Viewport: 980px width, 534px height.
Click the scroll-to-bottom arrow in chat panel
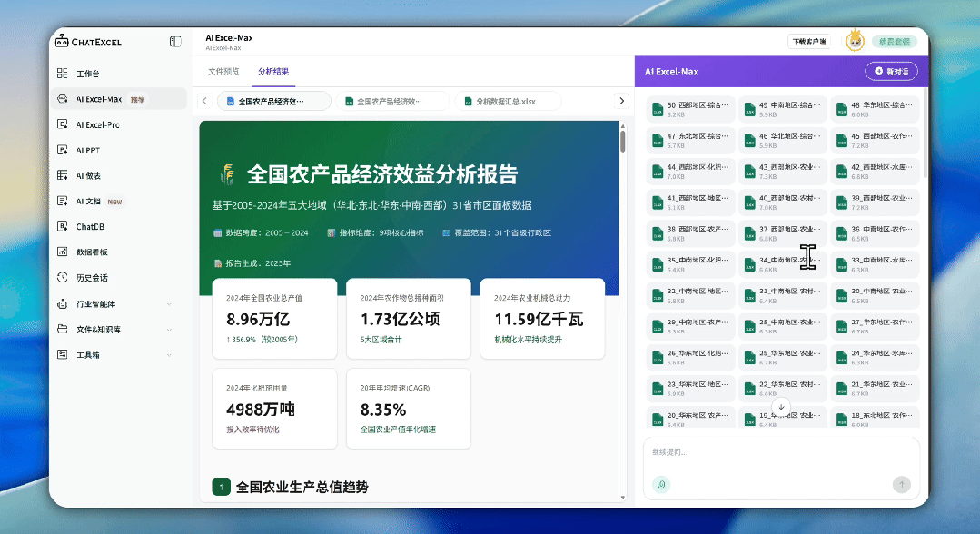click(x=781, y=407)
